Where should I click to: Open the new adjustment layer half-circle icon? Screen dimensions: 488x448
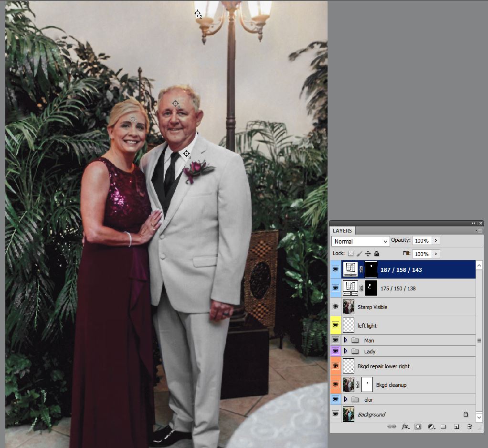(431, 427)
